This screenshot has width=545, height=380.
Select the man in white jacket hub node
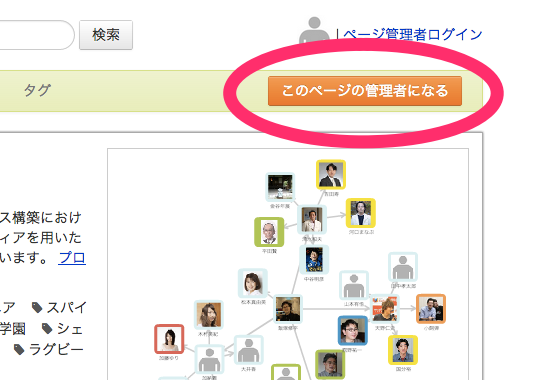pyautogui.click(x=312, y=220)
